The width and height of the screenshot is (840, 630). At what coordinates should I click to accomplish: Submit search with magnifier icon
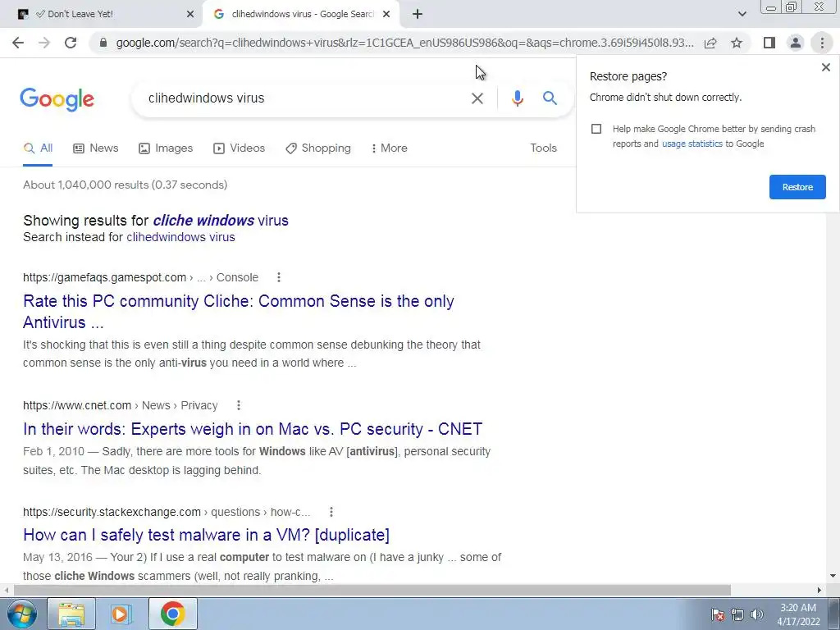pos(550,98)
